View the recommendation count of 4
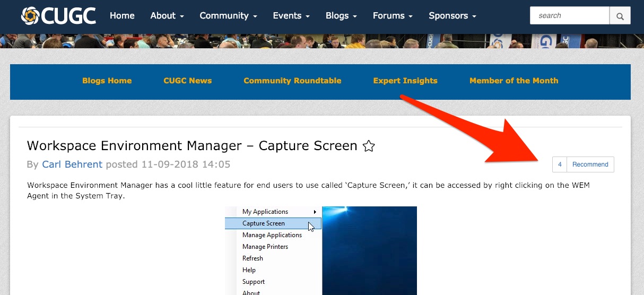644x295 pixels. (560, 164)
